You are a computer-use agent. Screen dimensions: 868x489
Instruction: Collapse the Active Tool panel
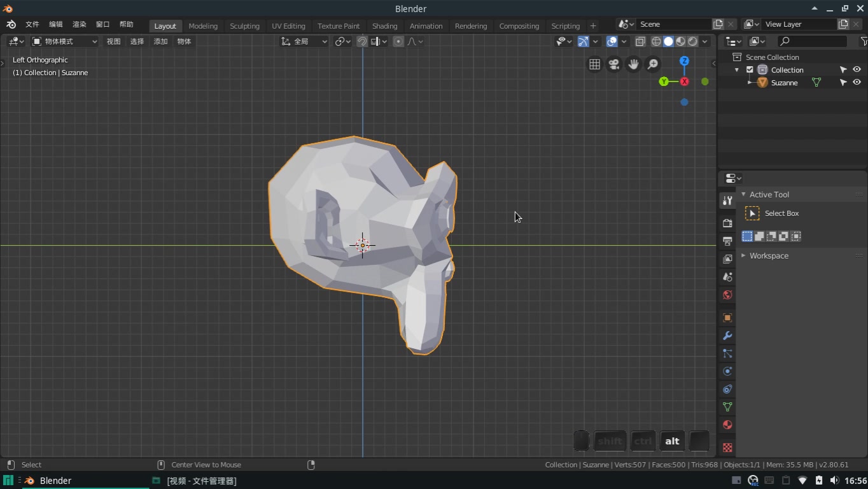(743, 194)
